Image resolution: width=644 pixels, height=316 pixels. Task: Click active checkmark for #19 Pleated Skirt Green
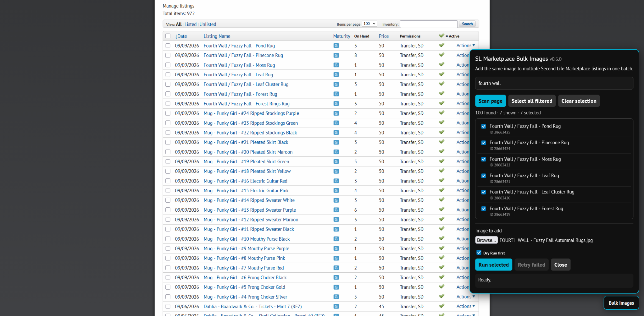pyautogui.click(x=441, y=161)
